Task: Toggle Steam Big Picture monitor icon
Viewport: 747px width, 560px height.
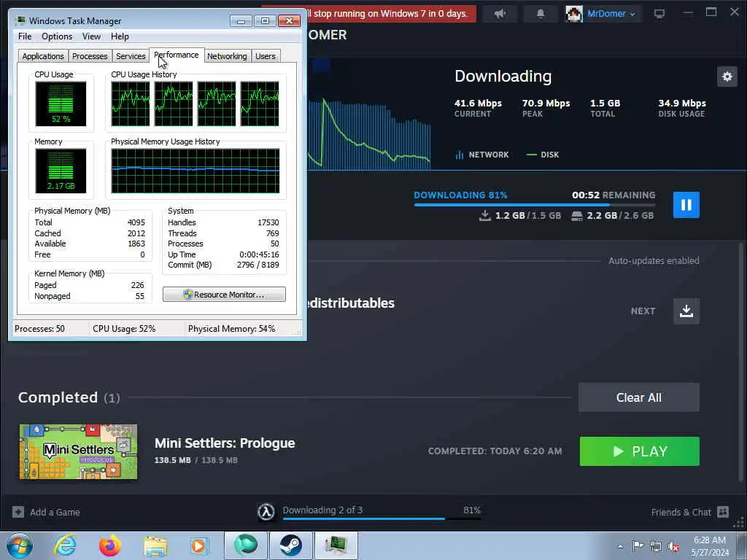Action: pos(659,14)
